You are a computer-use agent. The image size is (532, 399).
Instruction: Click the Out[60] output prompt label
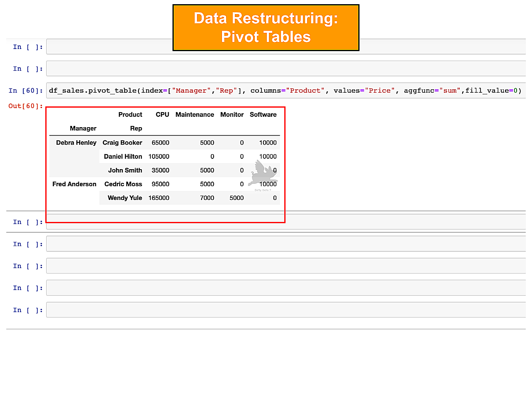click(x=26, y=106)
